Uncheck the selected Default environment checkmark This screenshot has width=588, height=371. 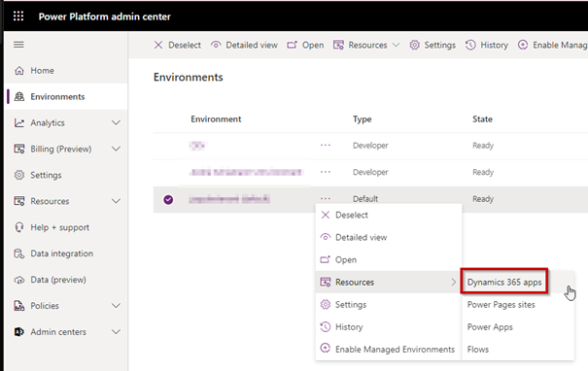pyautogui.click(x=168, y=199)
